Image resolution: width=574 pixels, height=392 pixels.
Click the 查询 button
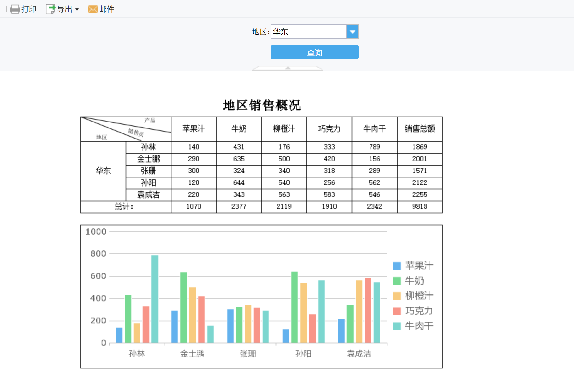pyautogui.click(x=314, y=52)
